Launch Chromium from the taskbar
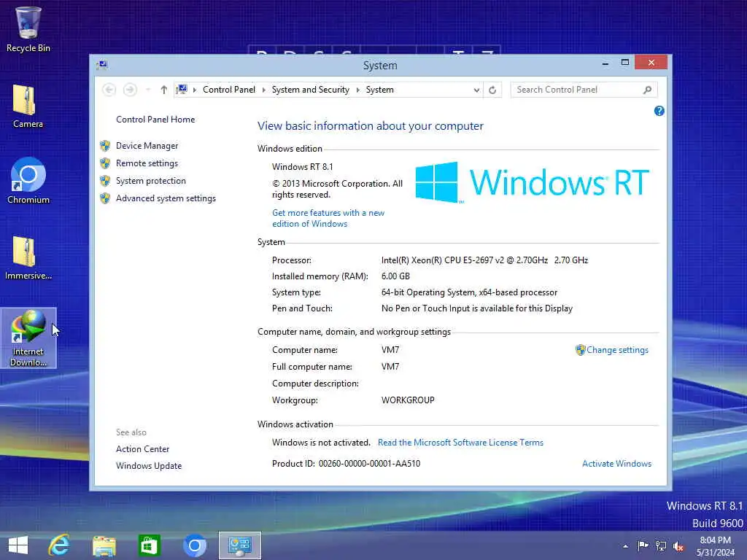The width and height of the screenshot is (747, 560). coord(194,545)
